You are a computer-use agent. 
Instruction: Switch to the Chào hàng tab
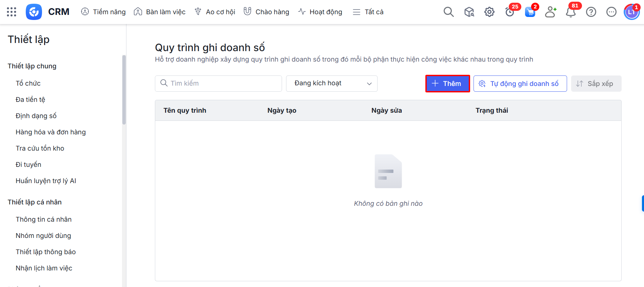click(266, 12)
